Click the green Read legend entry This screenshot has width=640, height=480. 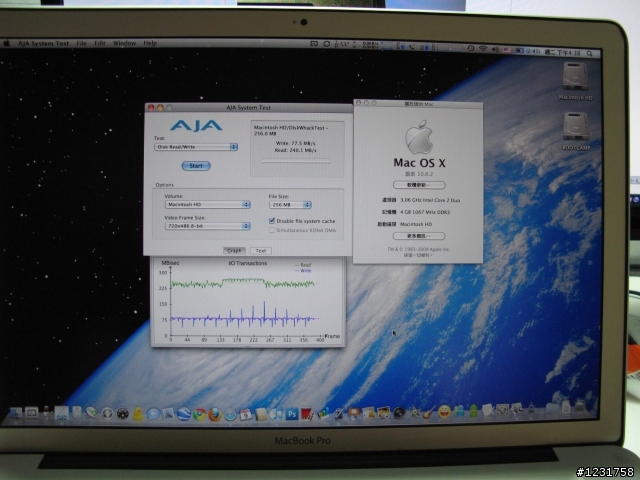pos(303,265)
